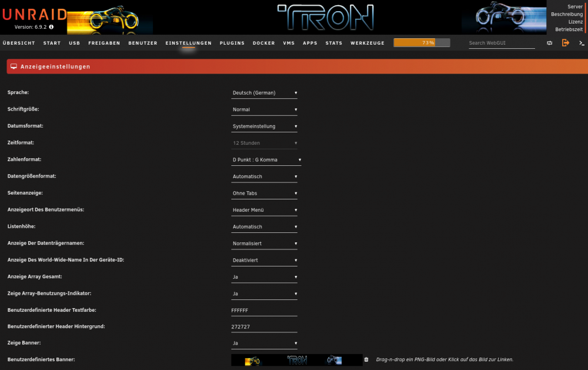Click the custom TRON banner thumbnail
Viewport: 588px width, 370px height.
tap(297, 360)
